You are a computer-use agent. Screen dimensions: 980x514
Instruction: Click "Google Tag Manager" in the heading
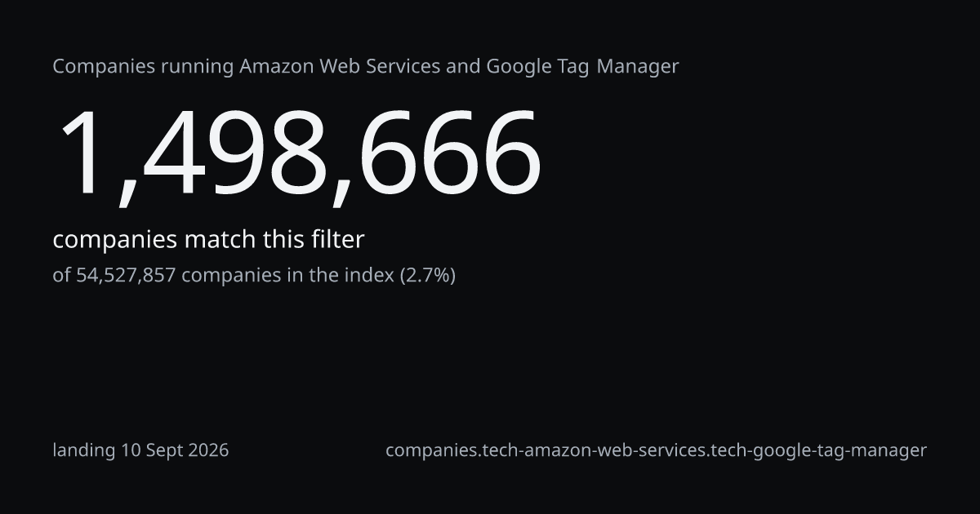tap(583, 67)
